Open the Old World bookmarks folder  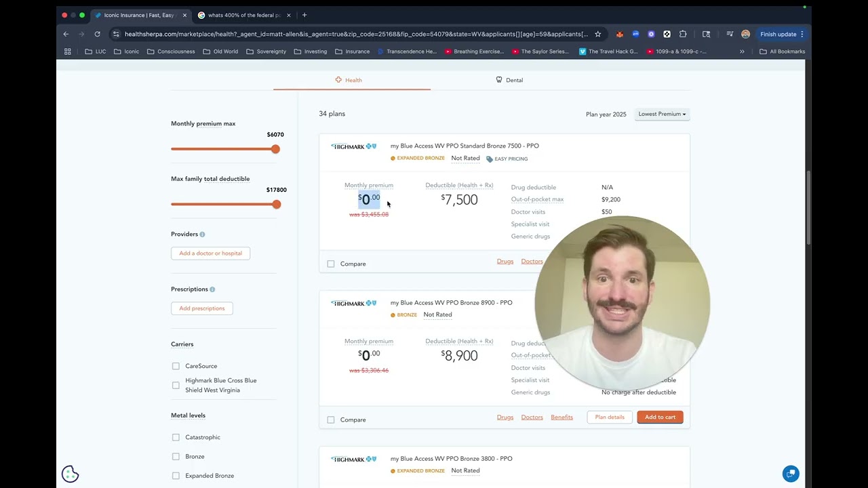click(x=220, y=52)
